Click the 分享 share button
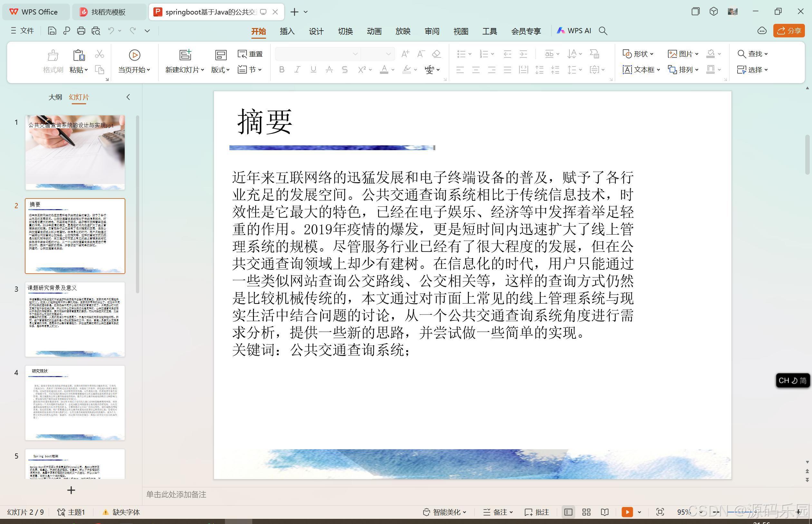Image resolution: width=812 pixels, height=524 pixels. pyautogui.click(x=788, y=31)
